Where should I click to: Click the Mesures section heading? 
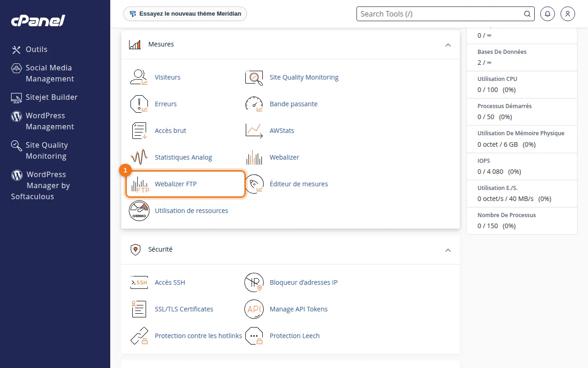[161, 44]
